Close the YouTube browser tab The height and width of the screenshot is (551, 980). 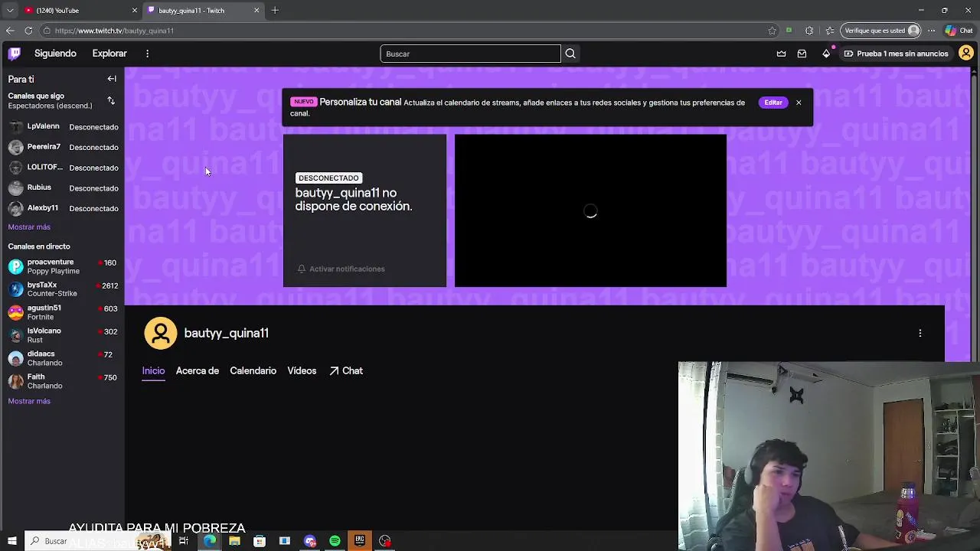[x=135, y=10]
